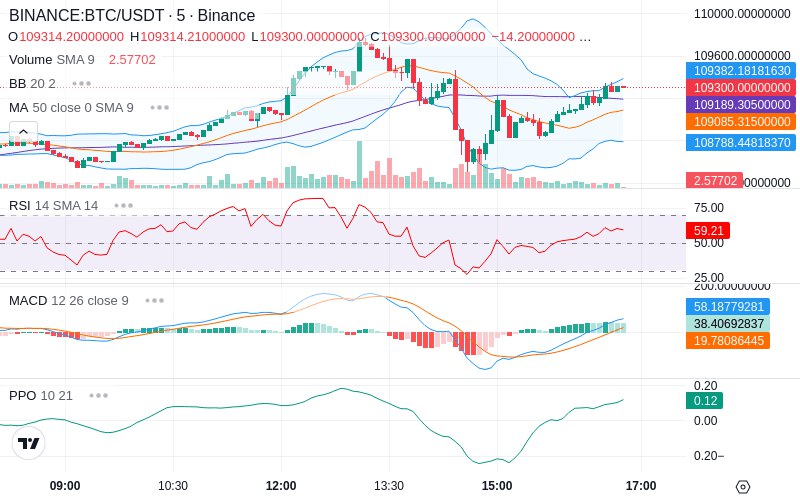Click the open value O109314.20000000
Screen dimensions: 800x500
[66, 37]
